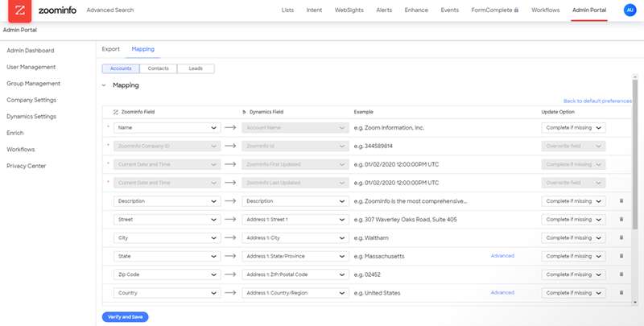The image size is (644, 326).
Task: Select the Leads segment
Action: click(196, 68)
